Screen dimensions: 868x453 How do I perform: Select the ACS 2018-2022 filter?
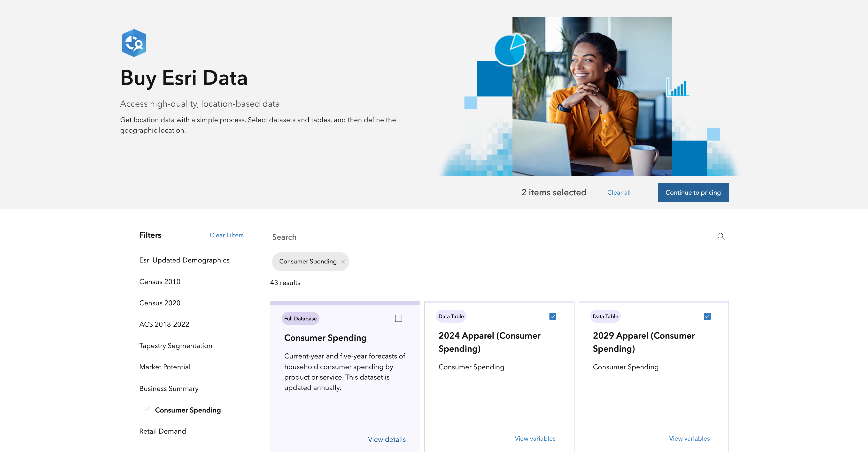(x=164, y=324)
